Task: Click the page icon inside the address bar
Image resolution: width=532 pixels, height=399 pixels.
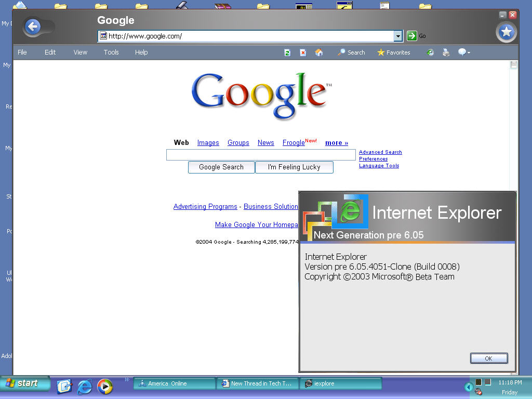Action: click(103, 36)
